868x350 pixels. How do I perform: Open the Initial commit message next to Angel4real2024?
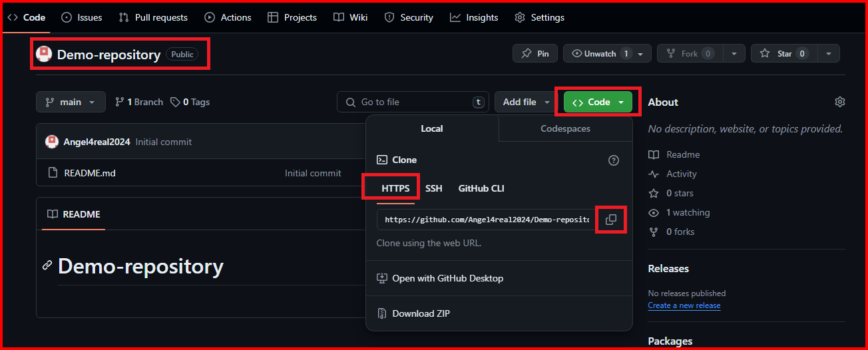(x=164, y=142)
